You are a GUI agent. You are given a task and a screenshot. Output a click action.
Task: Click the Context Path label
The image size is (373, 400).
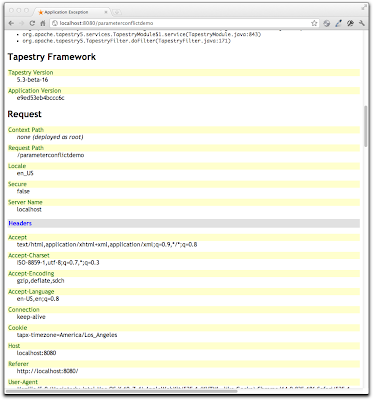[x=26, y=130]
